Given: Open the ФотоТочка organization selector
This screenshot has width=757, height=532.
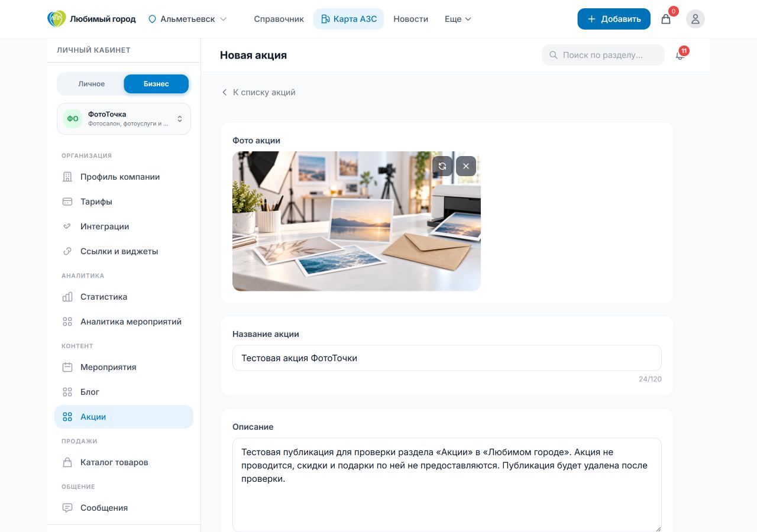Looking at the screenshot, I should pyautogui.click(x=124, y=119).
